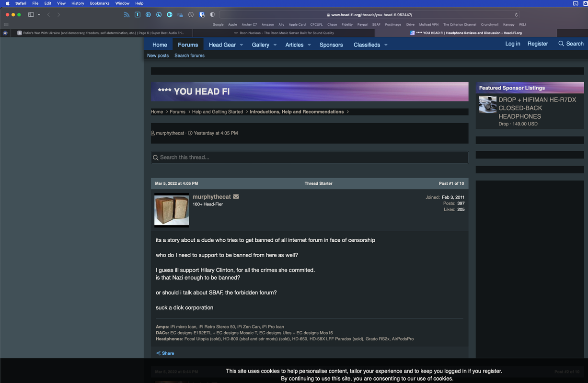Open the WSJ bookmark
This screenshot has height=383, width=588.
(522, 24)
